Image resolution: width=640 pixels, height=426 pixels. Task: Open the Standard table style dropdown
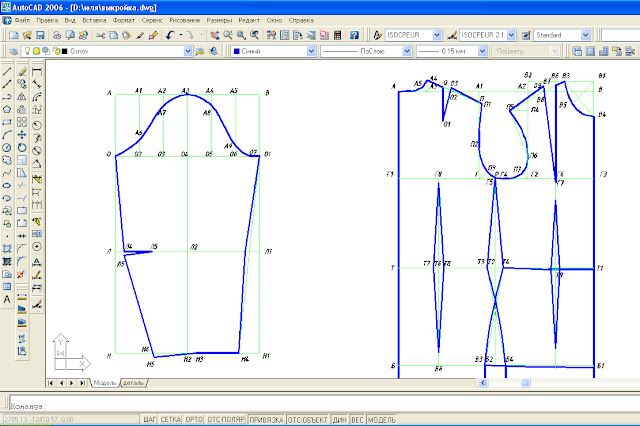pyautogui.click(x=586, y=36)
